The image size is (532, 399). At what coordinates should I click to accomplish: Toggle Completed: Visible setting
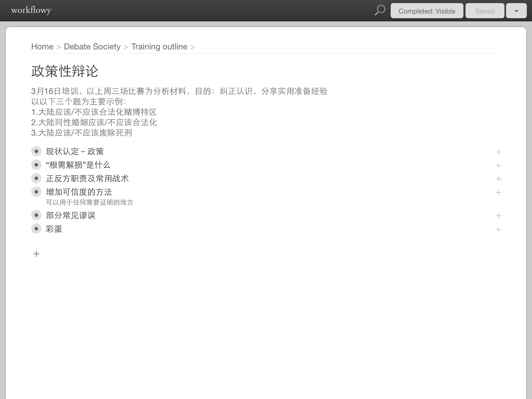click(x=427, y=11)
